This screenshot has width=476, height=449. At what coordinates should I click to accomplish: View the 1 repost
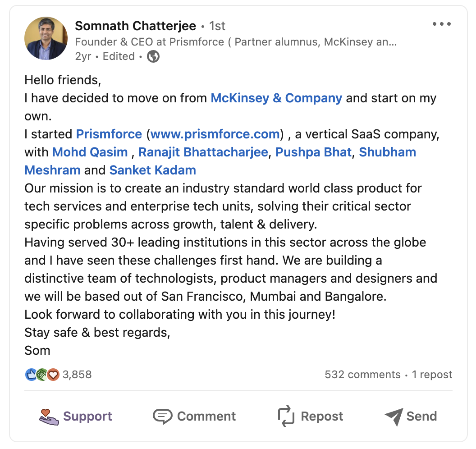click(432, 374)
